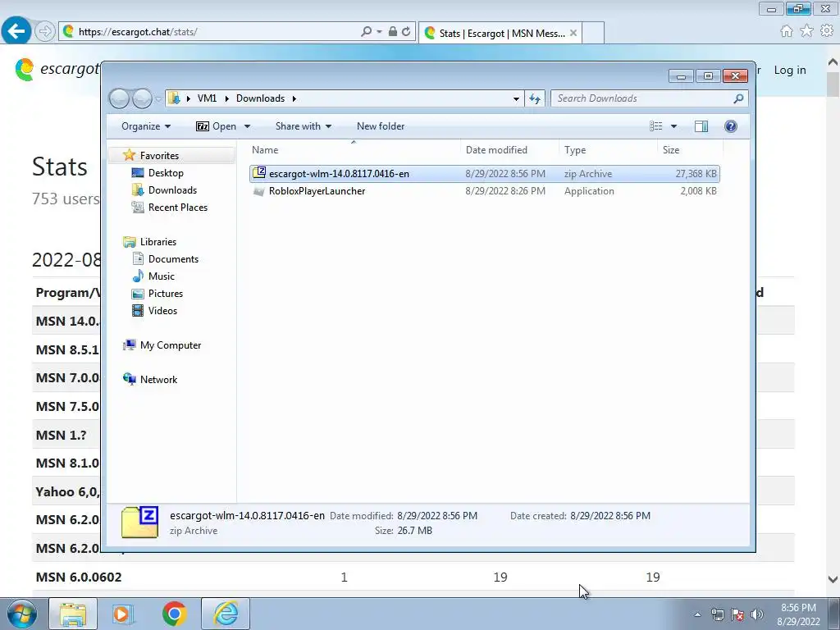Viewport: 840px width, 630px height.
Task: Refresh the escargot.chat page
Action: coord(406,32)
